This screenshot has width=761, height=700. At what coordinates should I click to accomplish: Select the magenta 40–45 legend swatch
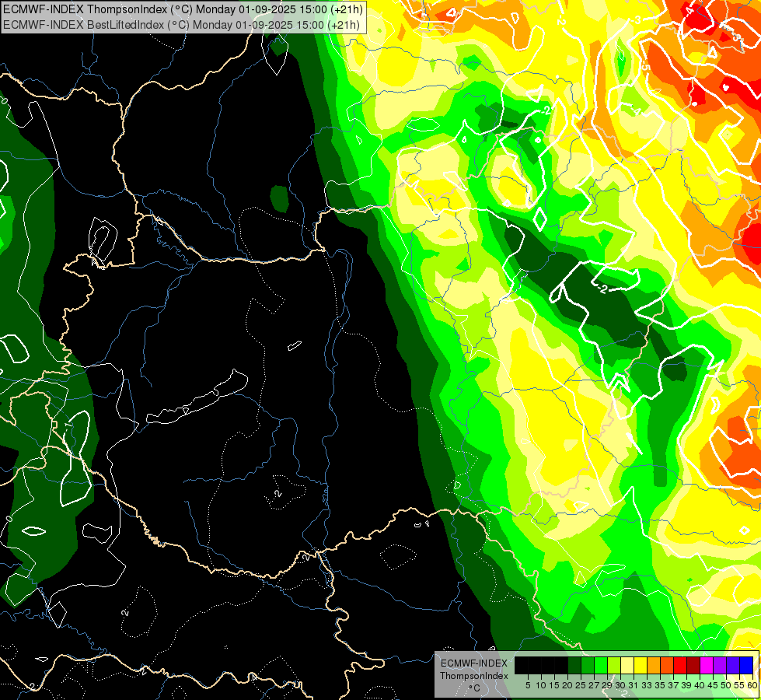coord(707,665)
